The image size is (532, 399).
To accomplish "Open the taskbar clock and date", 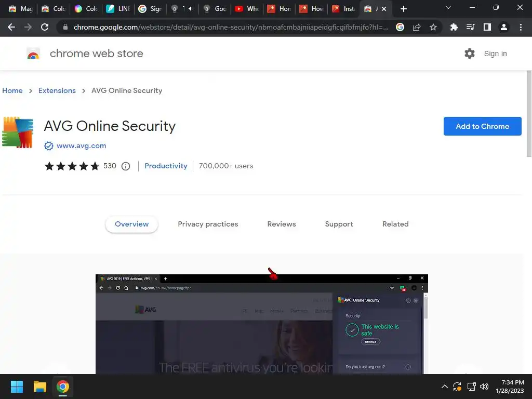I will coord(510,387).
